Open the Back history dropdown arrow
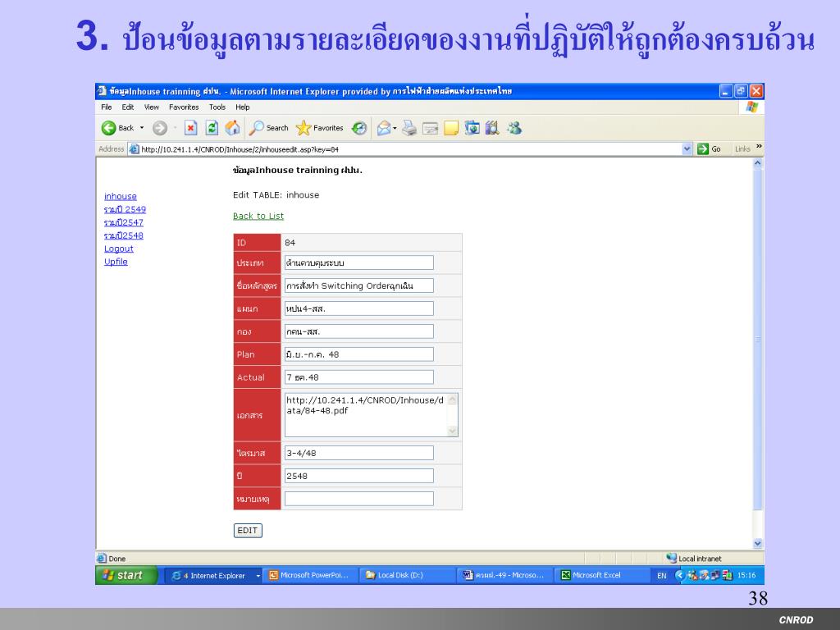Viewport: 840px width, 630px height. coord(142,128)
